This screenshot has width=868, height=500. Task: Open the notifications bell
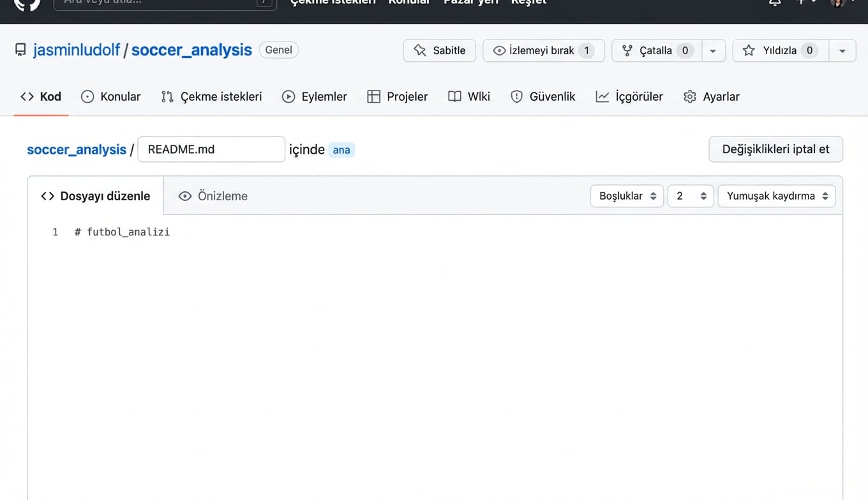point(774,3)
